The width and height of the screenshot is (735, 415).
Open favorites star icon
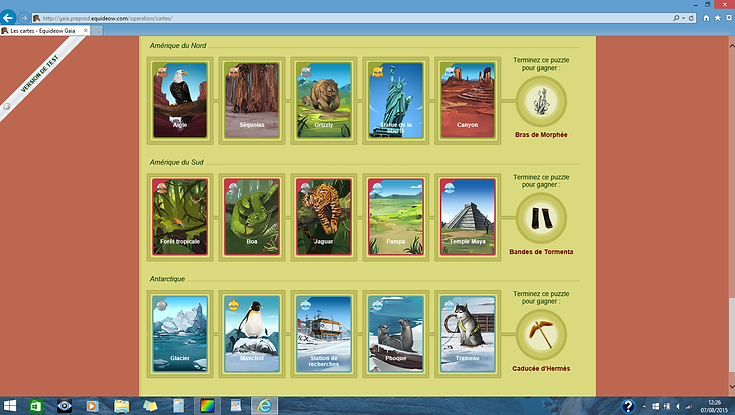point(718,18)
